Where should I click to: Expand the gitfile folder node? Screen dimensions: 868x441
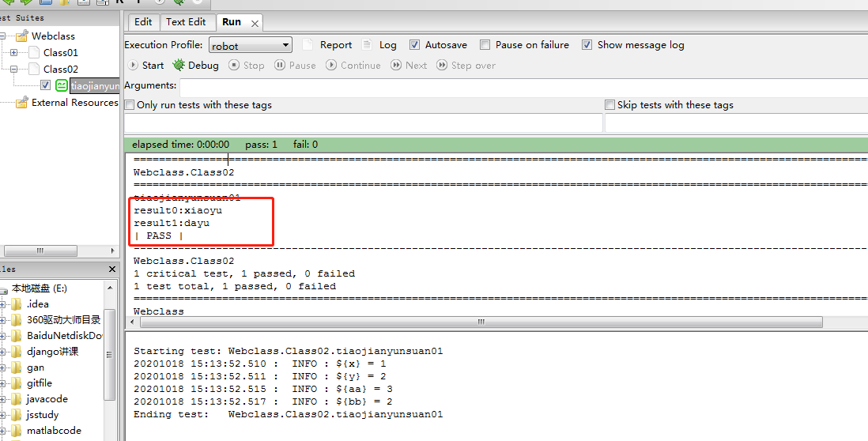pos(2,383)
